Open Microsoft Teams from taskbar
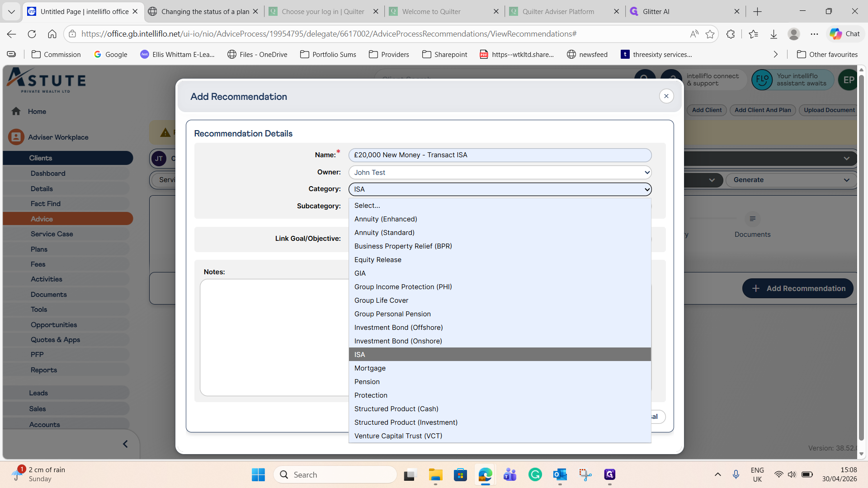The image size is (868, 488). [x=510, y=474]
